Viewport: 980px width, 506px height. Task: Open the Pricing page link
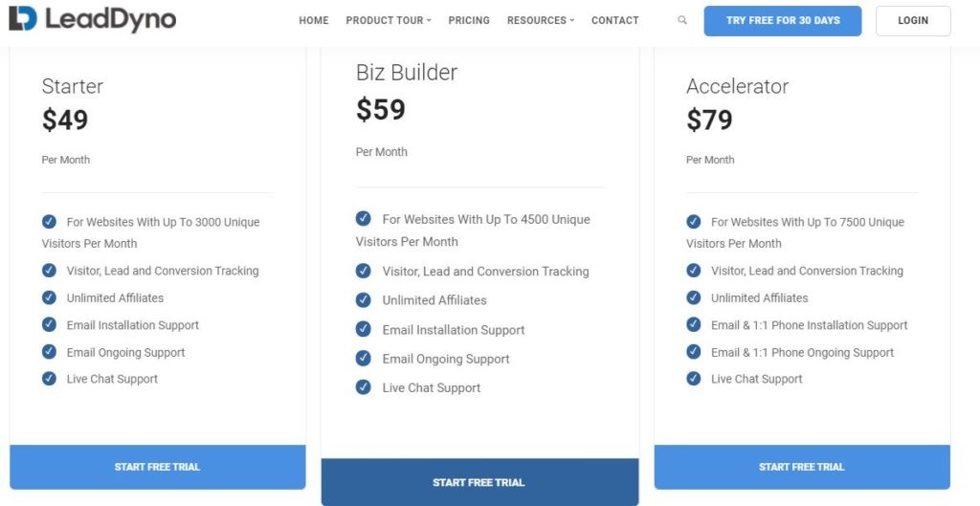469,21
